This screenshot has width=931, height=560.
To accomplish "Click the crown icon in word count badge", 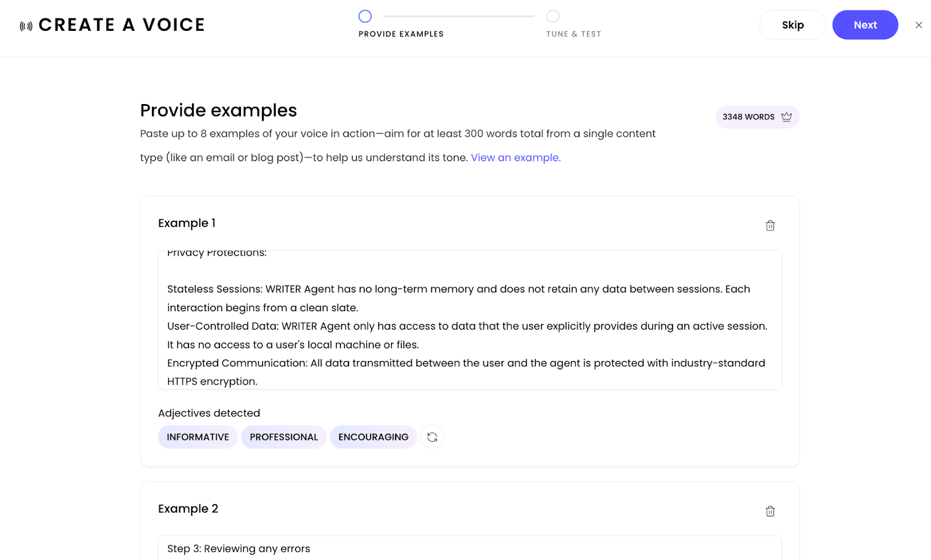I will [787, 117].
